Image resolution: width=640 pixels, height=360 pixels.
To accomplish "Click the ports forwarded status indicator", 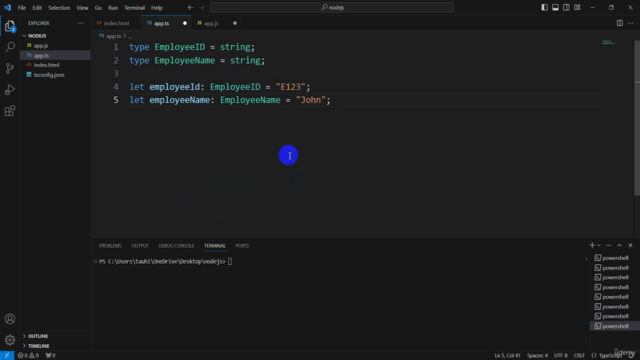I will point(51,356).
